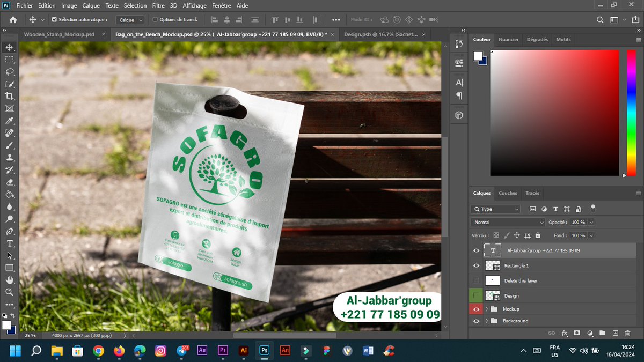The width and height of the screenshot is (644, 362).
Task: Click the link layers chain icon
Action: (x=552, y=333)
